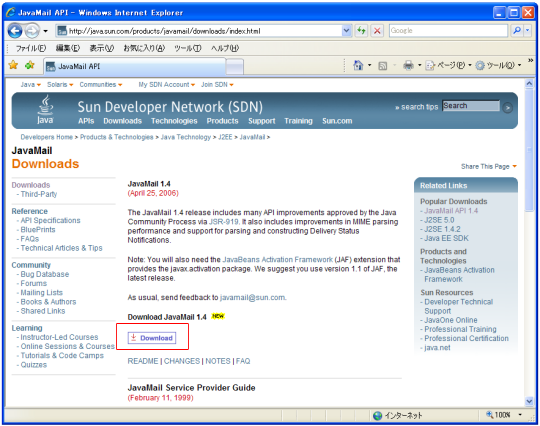Open the お気に入り(A) menu
This screenshot has width=540, height=426.
tap(144, 48)
